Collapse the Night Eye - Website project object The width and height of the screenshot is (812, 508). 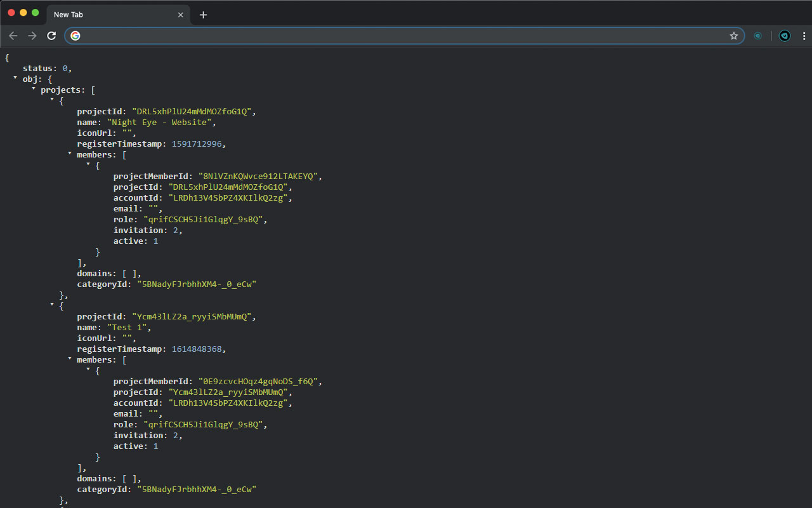point(51,100)
